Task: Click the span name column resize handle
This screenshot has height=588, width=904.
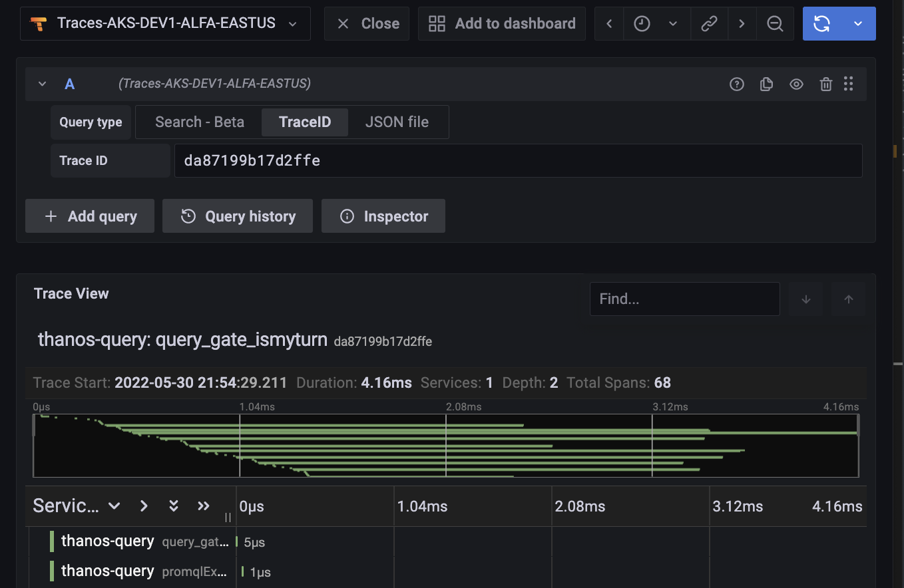Action: point(228,517)
